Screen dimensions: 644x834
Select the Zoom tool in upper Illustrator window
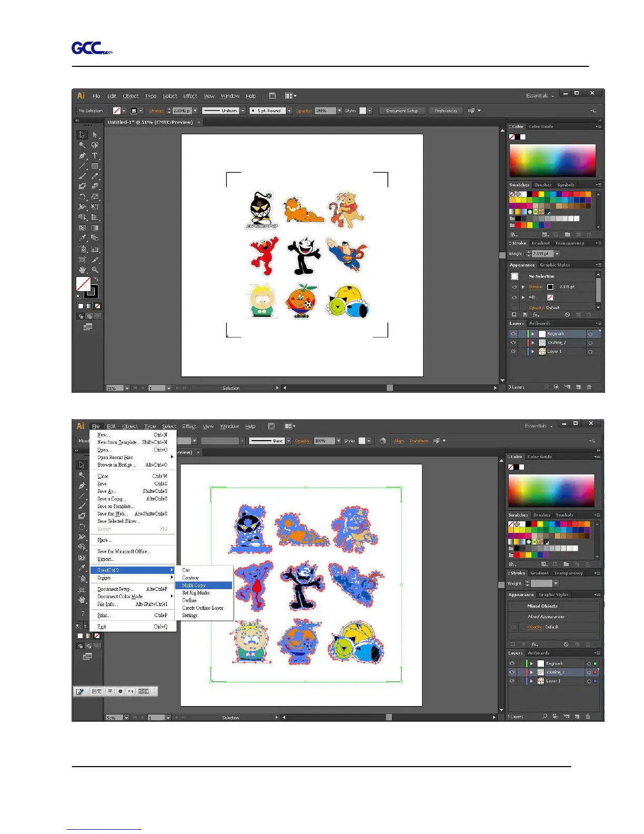(95, 270)
